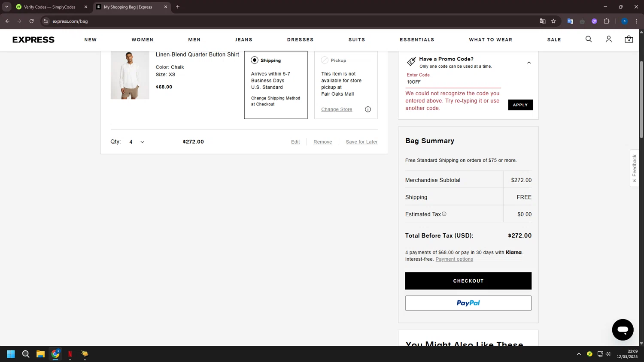
Task: Go back to the previous page
Action: point(7,21)
